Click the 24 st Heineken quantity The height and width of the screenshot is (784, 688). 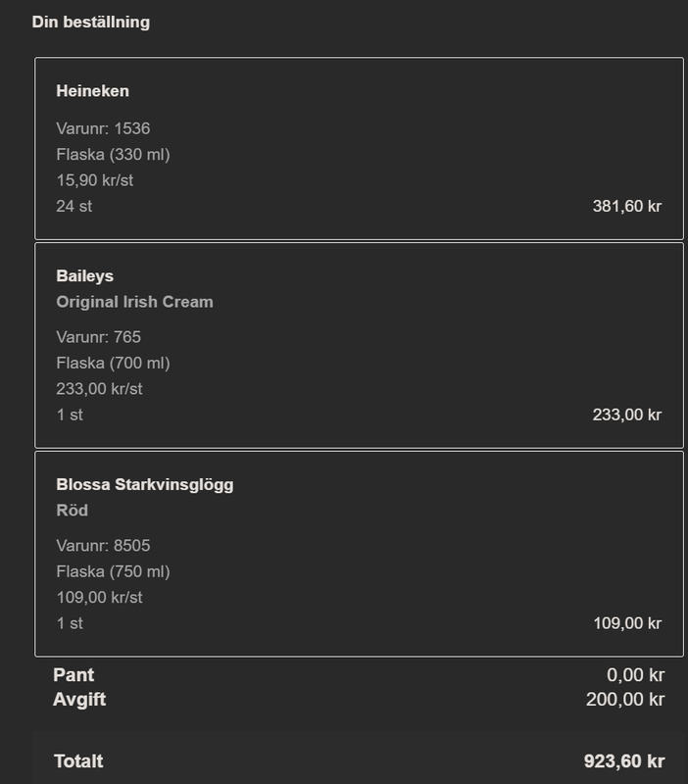(x=74, y=206)
